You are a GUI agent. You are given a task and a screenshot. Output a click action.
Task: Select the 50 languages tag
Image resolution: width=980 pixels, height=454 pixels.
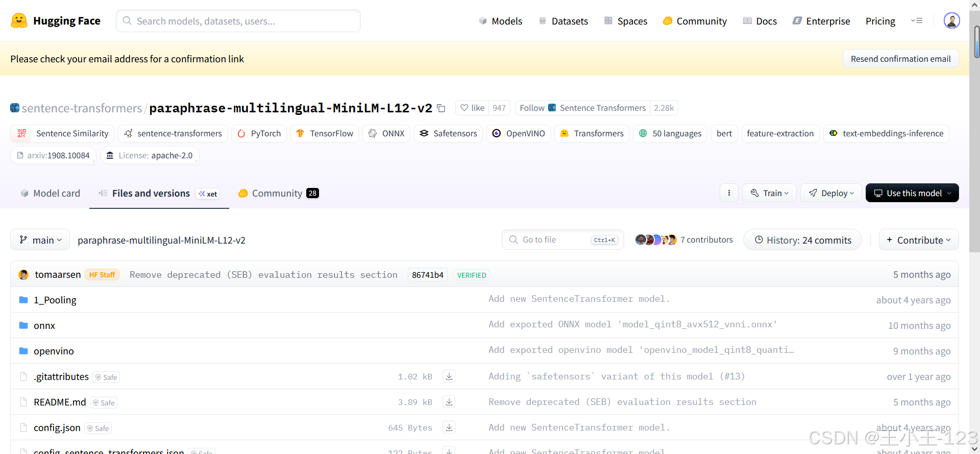click(x=670, y=133)
